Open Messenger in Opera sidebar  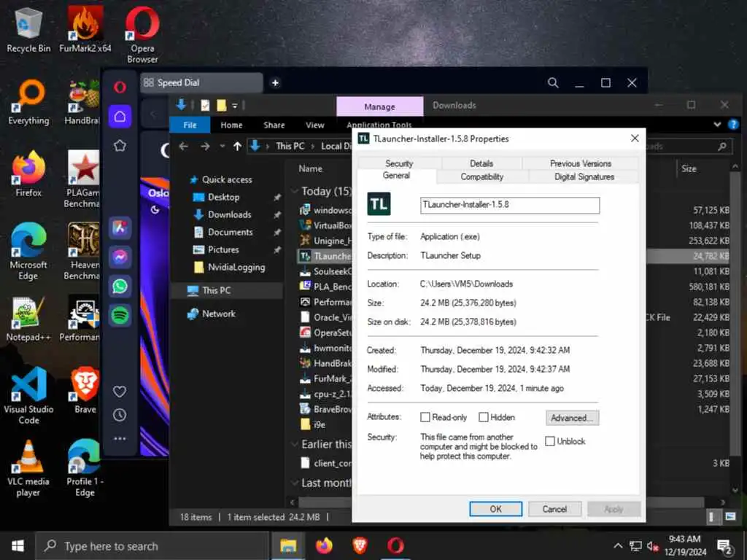pos(120,257)
